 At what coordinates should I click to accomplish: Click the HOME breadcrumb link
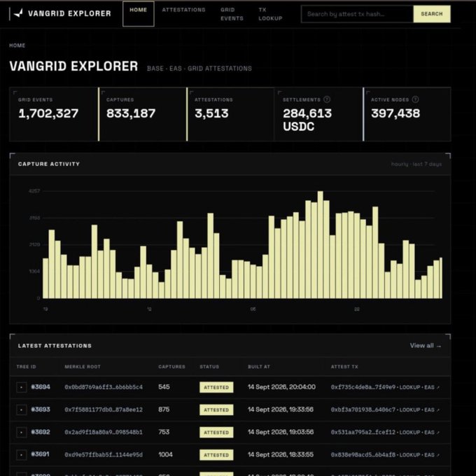click(x=17, y=45)
